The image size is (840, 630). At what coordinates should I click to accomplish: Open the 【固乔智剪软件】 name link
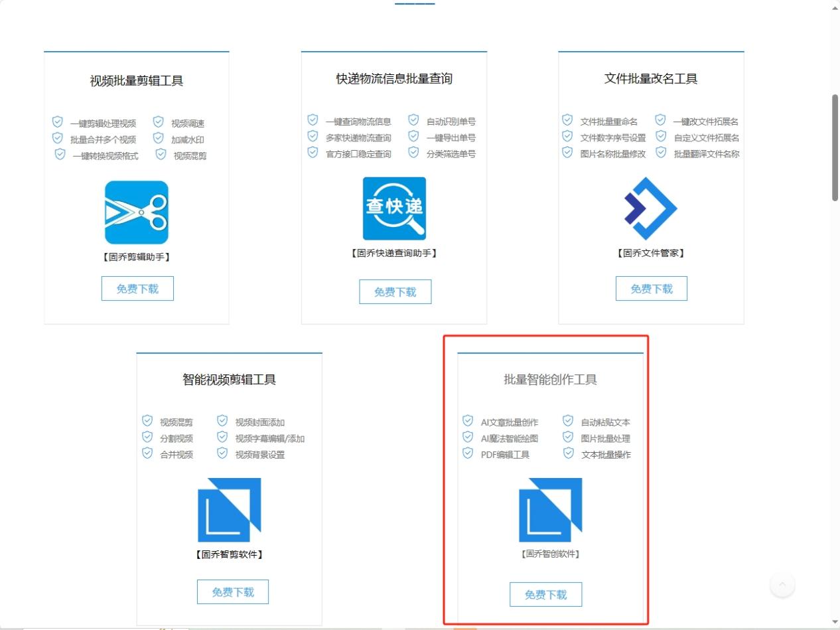coord(229,554)
